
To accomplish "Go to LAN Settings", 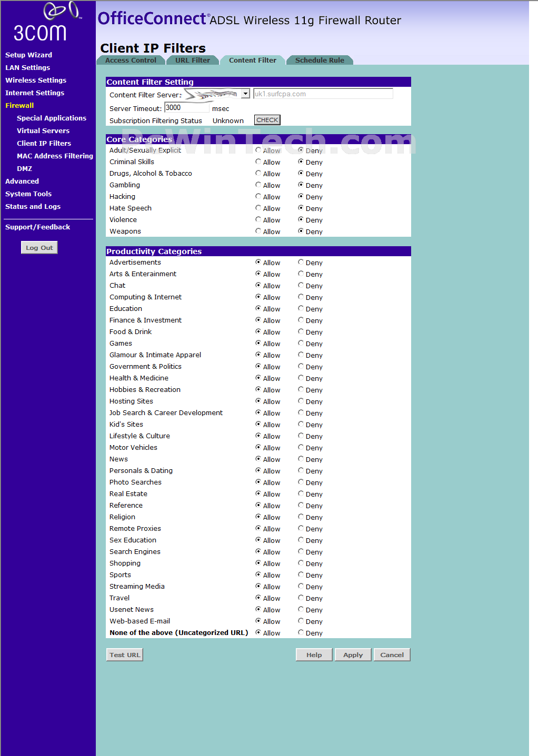I will [27, 67].
